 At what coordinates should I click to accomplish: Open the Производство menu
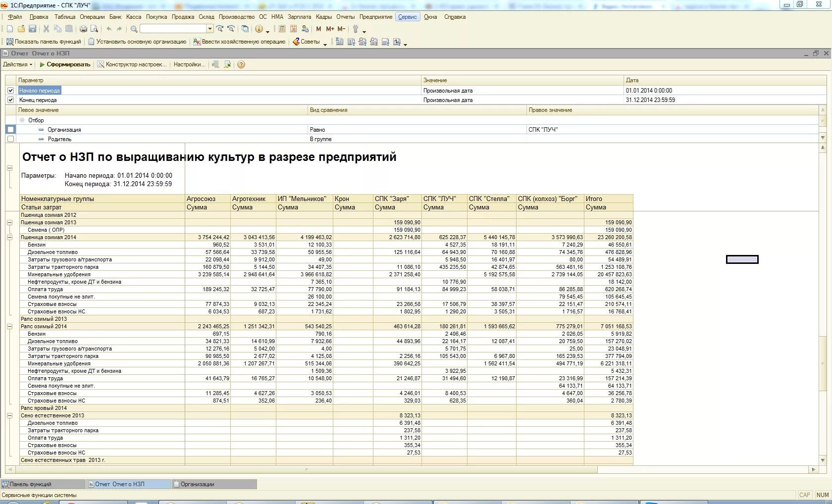(237, 17)
